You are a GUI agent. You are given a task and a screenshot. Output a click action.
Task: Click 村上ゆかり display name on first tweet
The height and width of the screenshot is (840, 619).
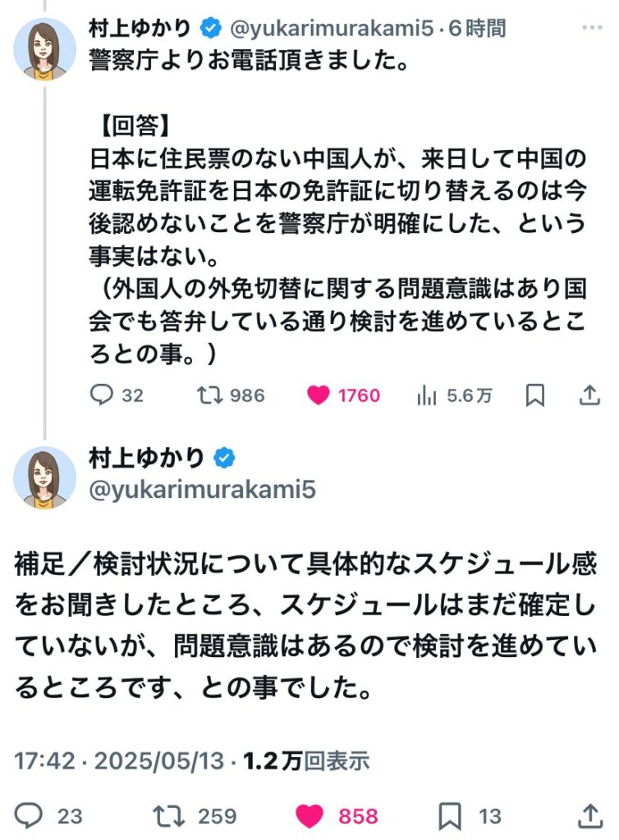pyautogui.click(x=140, y=29)
